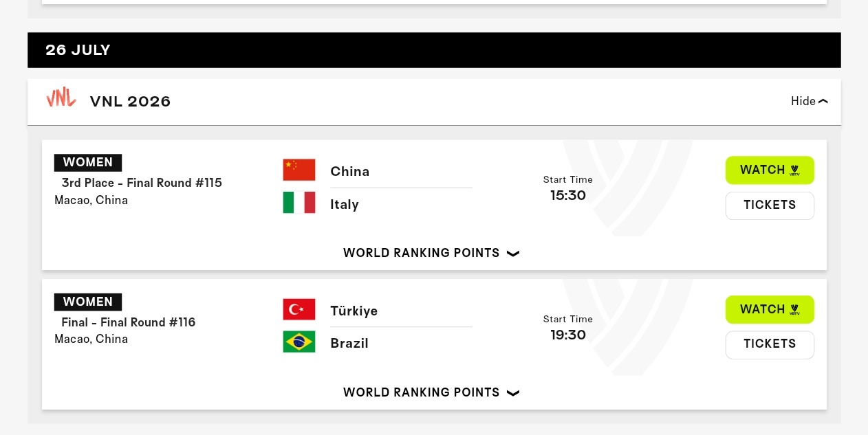This screenshot has height=435, width=868.
Task: Buy tickets for Final Round #116
Action: pyautogui.click(x=770, y=345)
